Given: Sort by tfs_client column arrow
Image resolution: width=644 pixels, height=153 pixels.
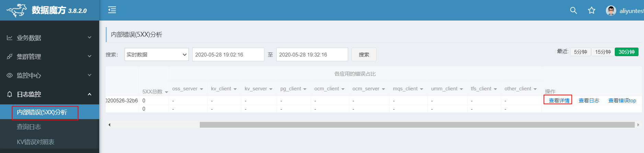Looking at the screenshot, I should (495, 89).
